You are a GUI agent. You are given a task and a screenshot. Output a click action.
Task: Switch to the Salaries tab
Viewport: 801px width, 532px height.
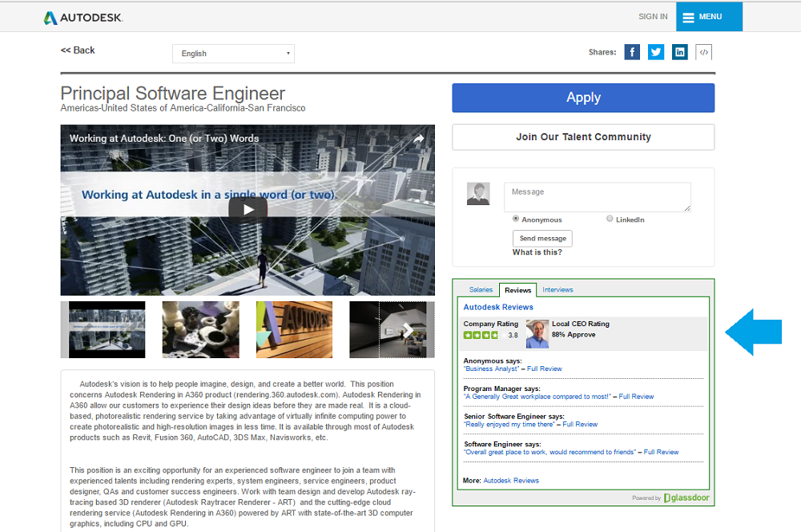tap(481, 290)
